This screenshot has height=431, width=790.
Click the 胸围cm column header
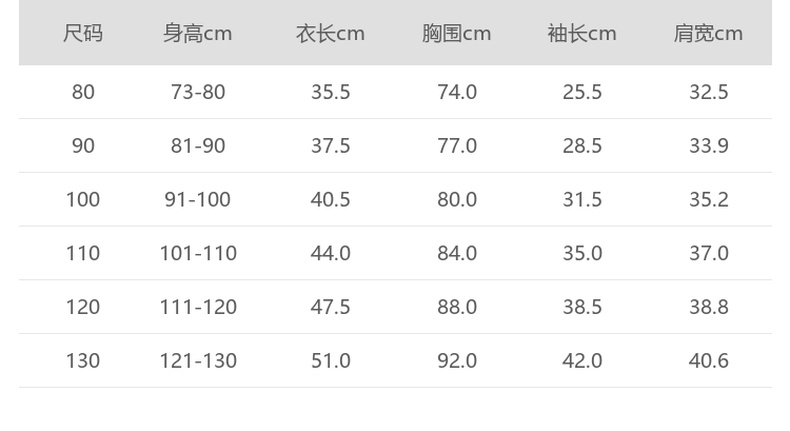click(456, 34)
